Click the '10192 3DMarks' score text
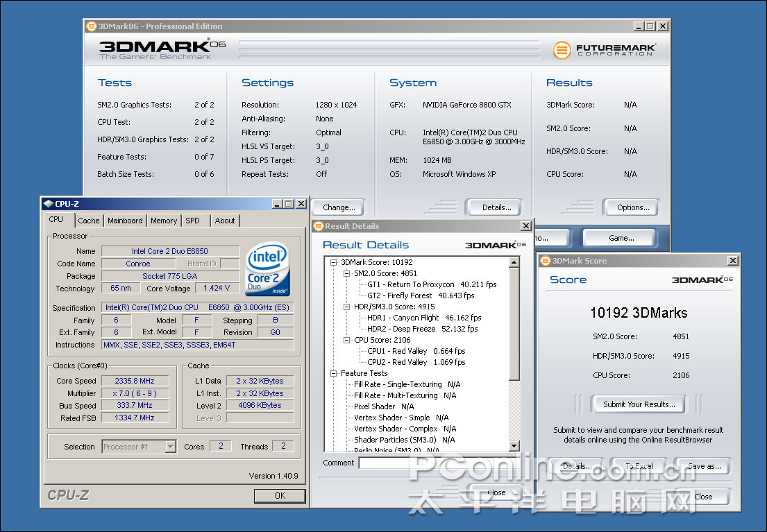The height and width of the screenshot is (532, 767). pos(639,312)
